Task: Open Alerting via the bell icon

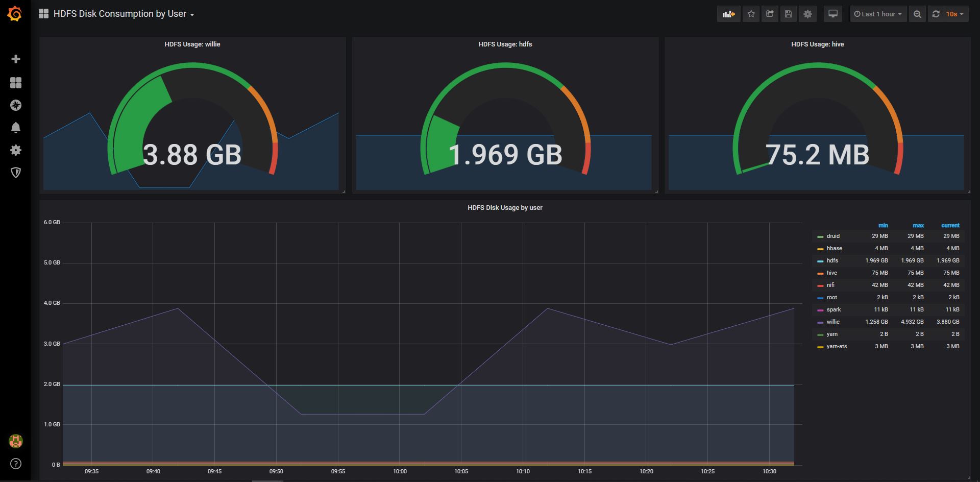Action: (x=16, y=128)
